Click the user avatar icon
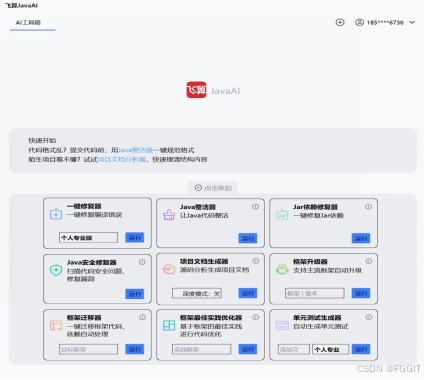424x380 pixels. [x=359, y=22]
